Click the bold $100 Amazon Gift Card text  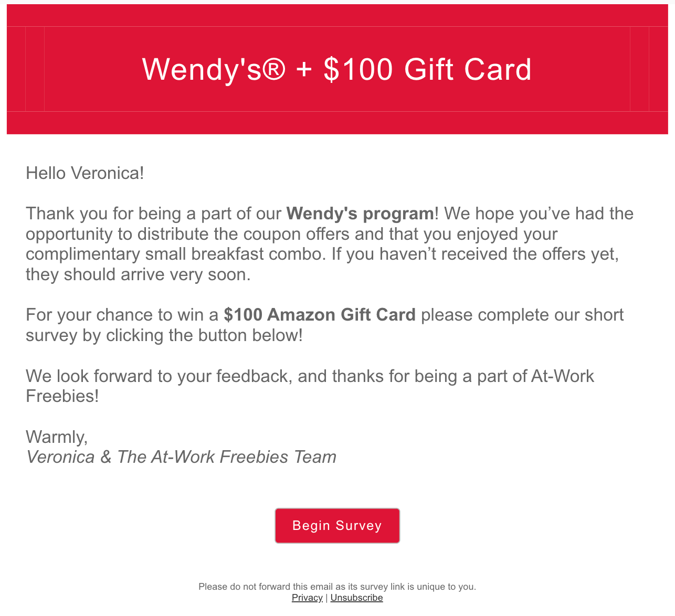tap(320, 315)
